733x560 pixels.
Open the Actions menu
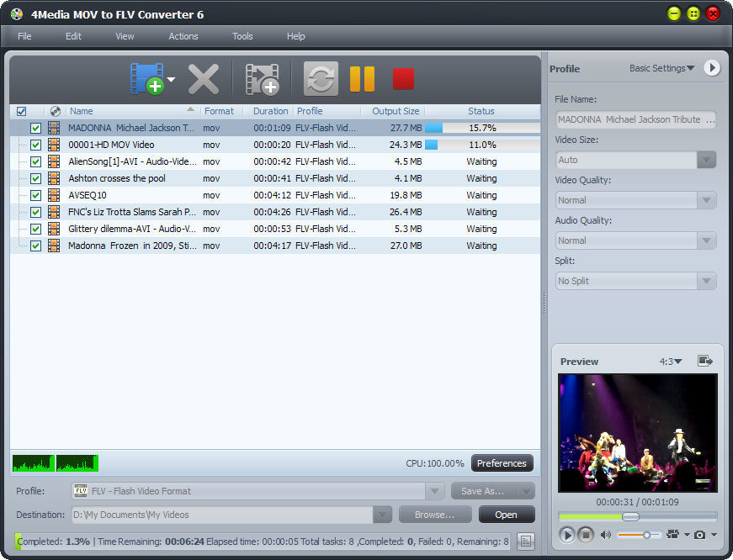pos(183,36)
